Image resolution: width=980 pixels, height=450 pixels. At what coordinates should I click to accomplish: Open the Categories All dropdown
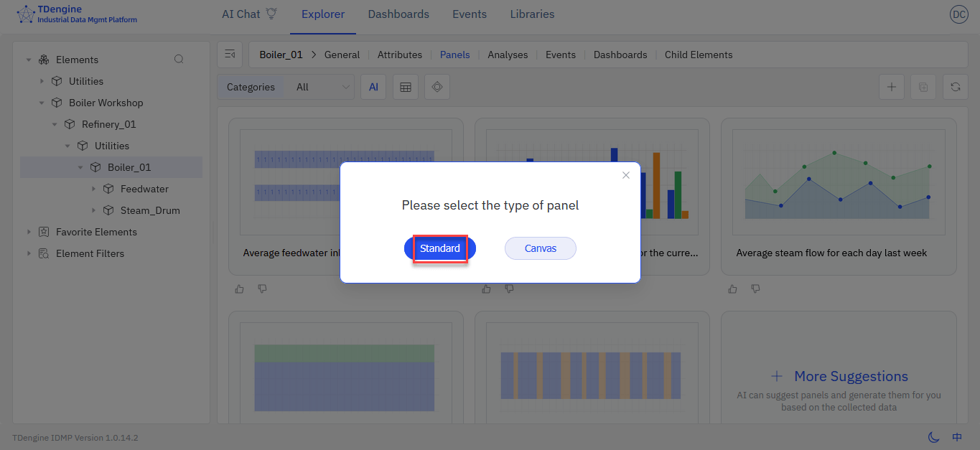325,87
